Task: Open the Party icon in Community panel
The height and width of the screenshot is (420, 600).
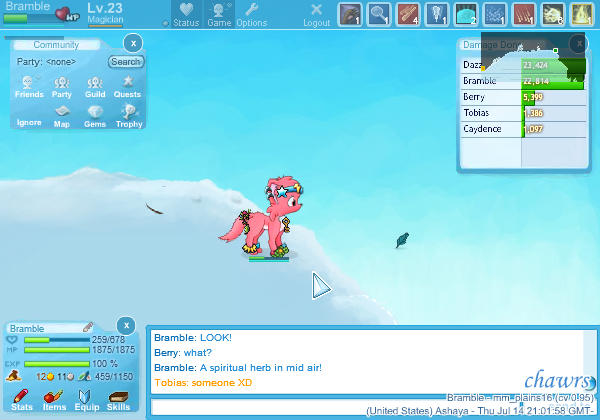Action: (x=62, y=87)
